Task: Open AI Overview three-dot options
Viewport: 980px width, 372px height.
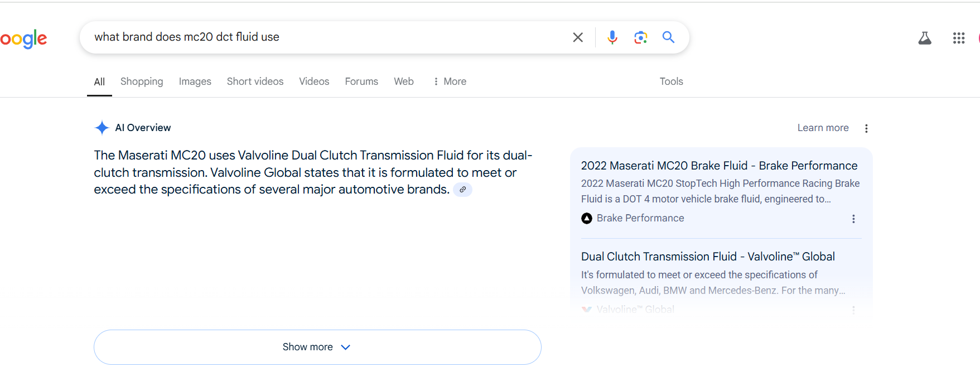Action: (x=866, y=128)
